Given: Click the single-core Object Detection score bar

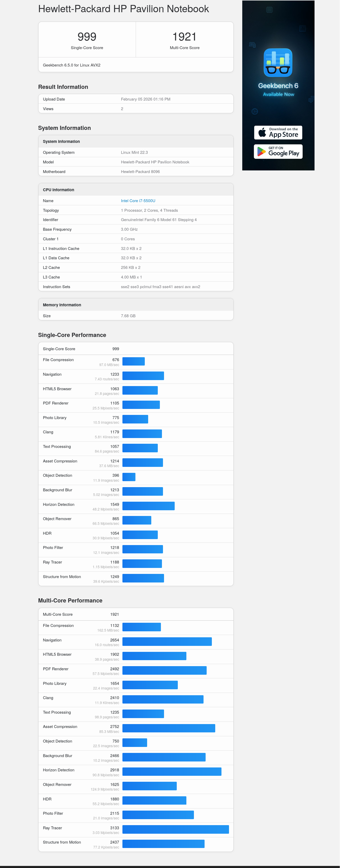Looking at the screenshot, I should tap(129, 477).
